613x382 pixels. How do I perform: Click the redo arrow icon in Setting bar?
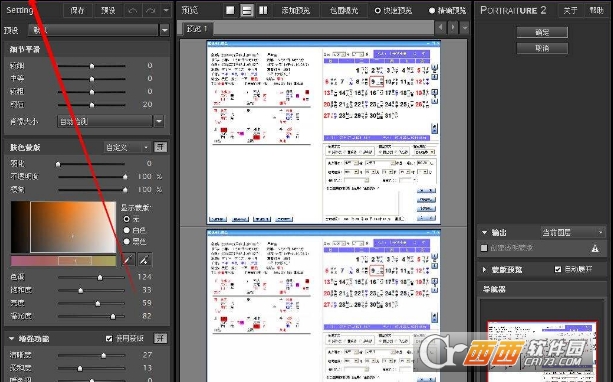(151, 11)
